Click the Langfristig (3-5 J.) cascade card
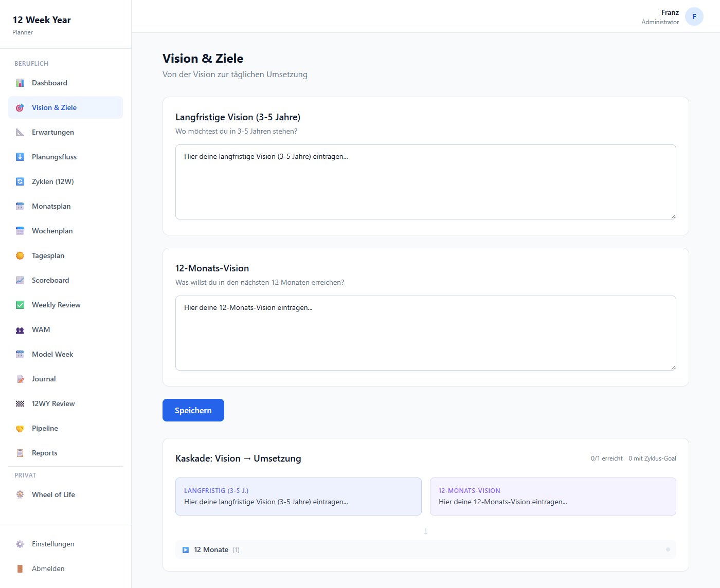 point(298,497)
